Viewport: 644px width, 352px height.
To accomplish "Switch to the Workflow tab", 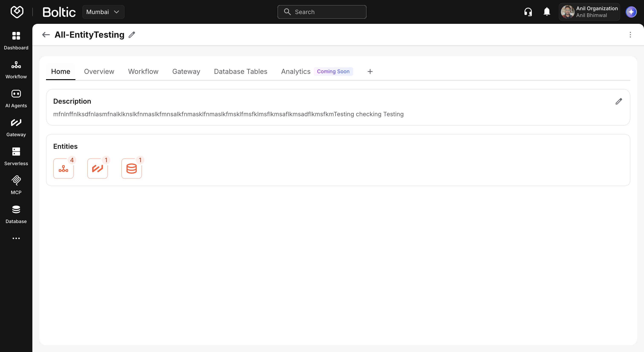I will (143, 72).
